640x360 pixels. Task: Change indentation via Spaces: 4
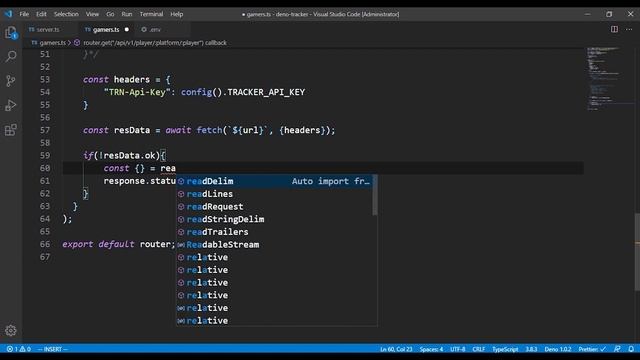point(431,349)
